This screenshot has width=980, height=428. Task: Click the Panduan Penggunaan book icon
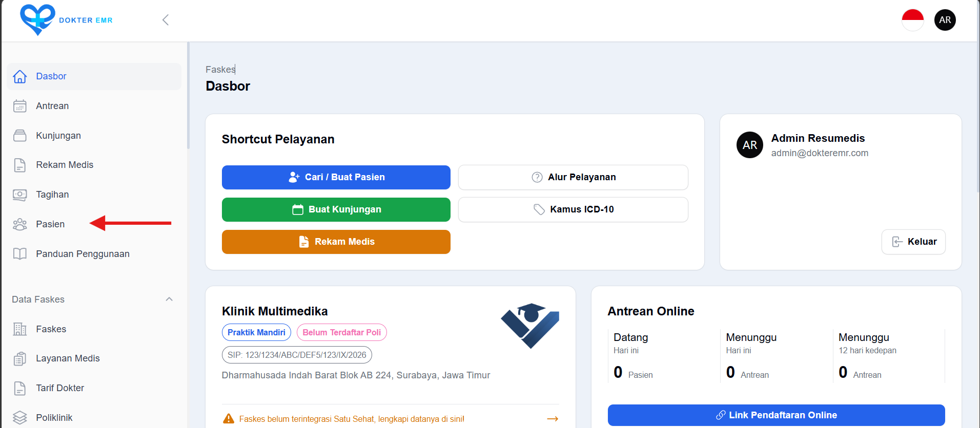tap(20, 254)
